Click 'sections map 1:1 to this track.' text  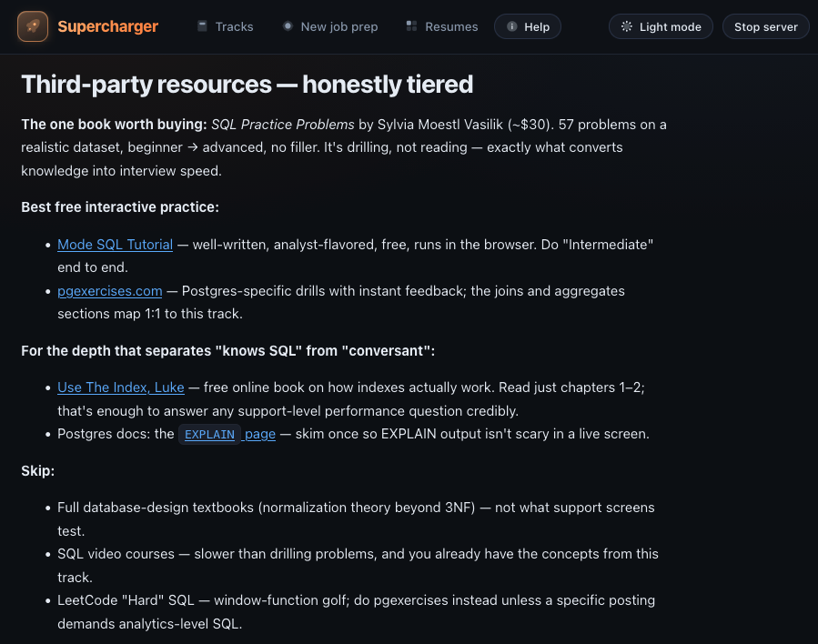[x=150, y=314]
